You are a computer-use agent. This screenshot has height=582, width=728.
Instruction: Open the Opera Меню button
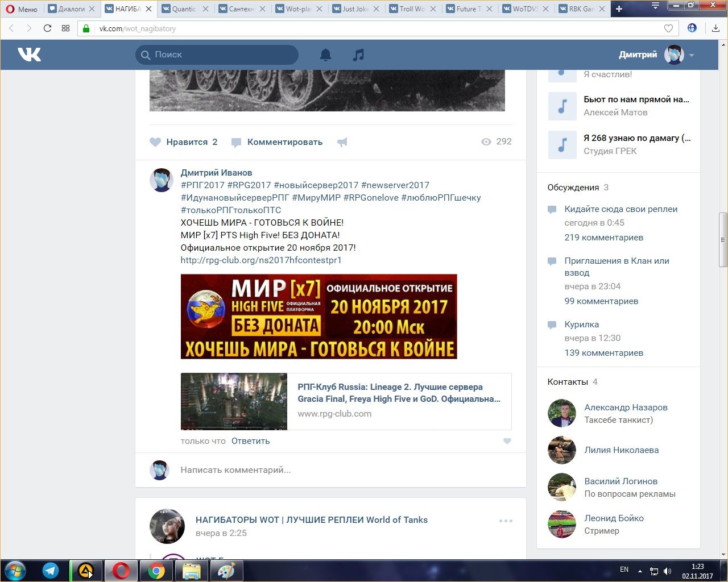22,9
